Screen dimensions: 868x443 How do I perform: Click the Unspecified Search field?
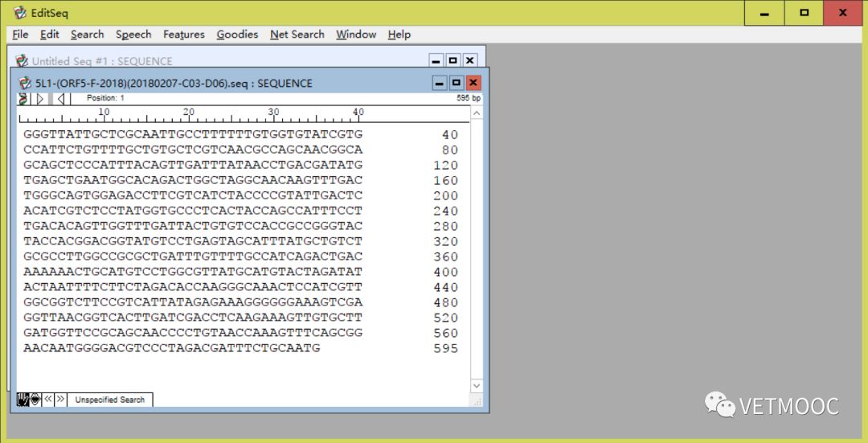[x=109, y=400]
